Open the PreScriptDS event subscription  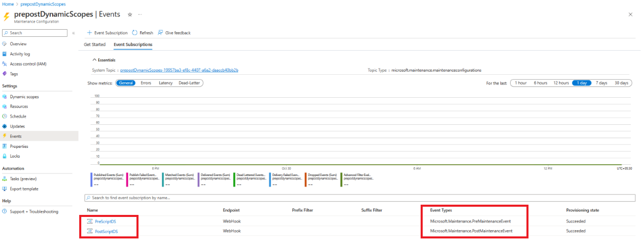[106, 222]
